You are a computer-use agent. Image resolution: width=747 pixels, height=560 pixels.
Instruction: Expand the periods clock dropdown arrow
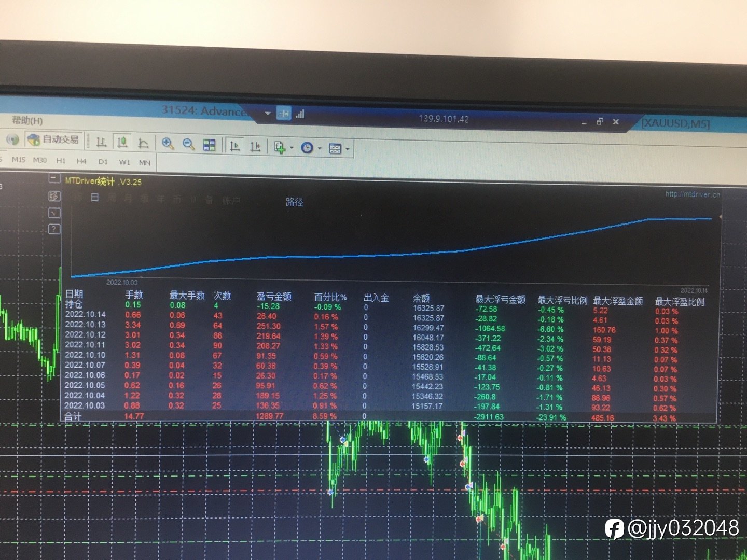click(x=320, y=149)
